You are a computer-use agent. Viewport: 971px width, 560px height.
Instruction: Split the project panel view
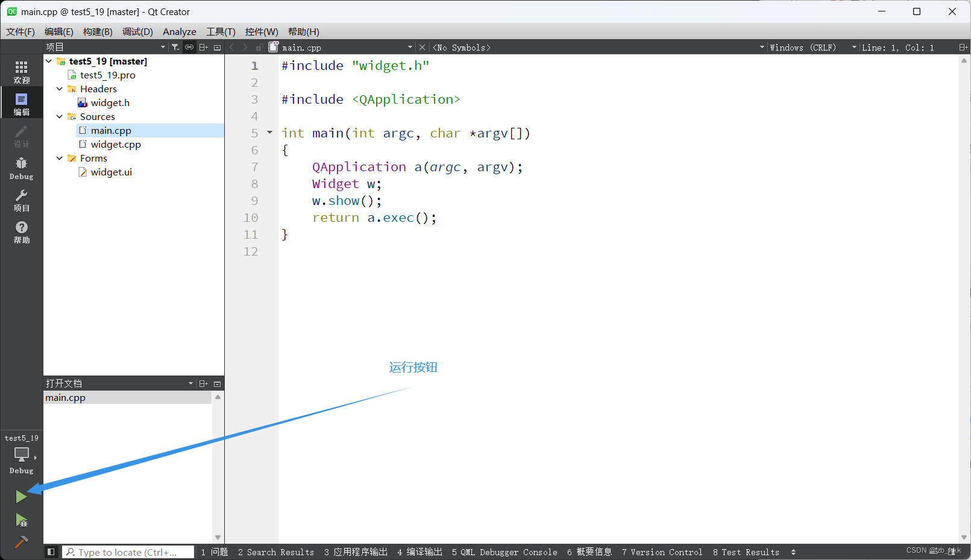click(204, 47)
